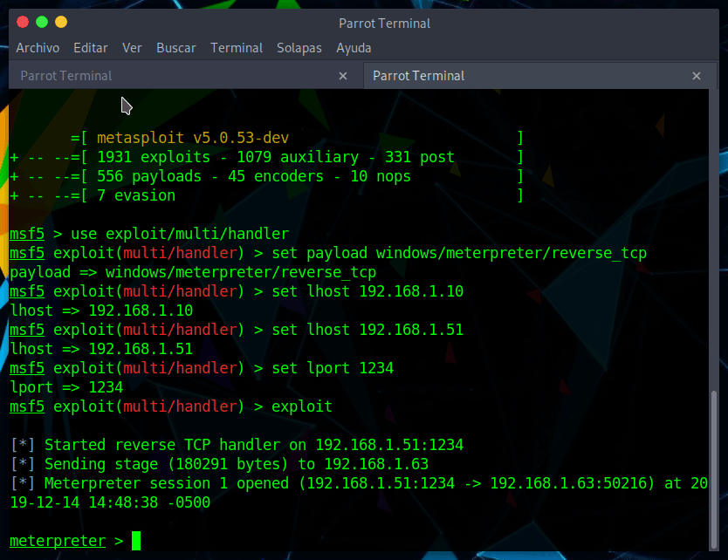728x560 pixels.
Task: Open the Buscar menu
Action: point(176,48)
